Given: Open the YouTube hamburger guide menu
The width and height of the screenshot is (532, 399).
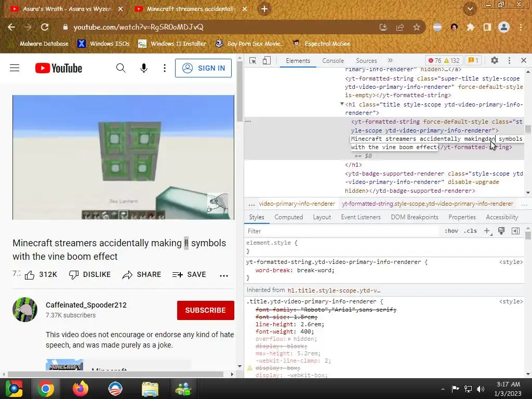Looking at the screenshot, I should tap(15, 68).
